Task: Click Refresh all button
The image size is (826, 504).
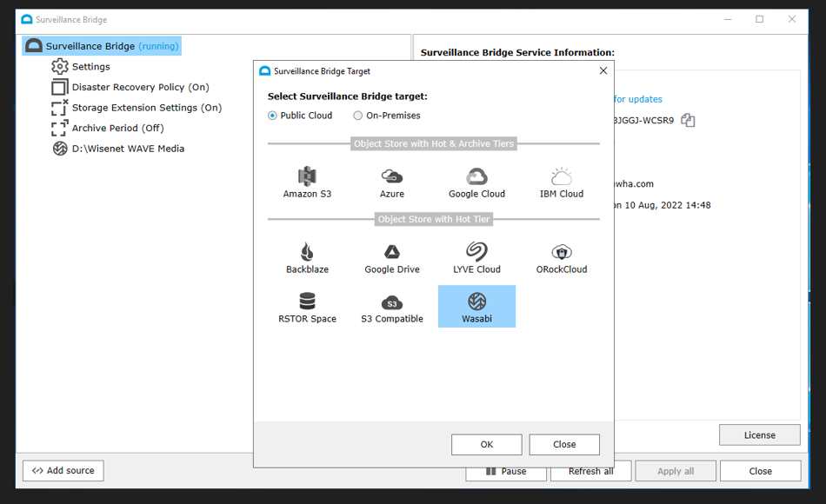Action: [x=590, y=473]
